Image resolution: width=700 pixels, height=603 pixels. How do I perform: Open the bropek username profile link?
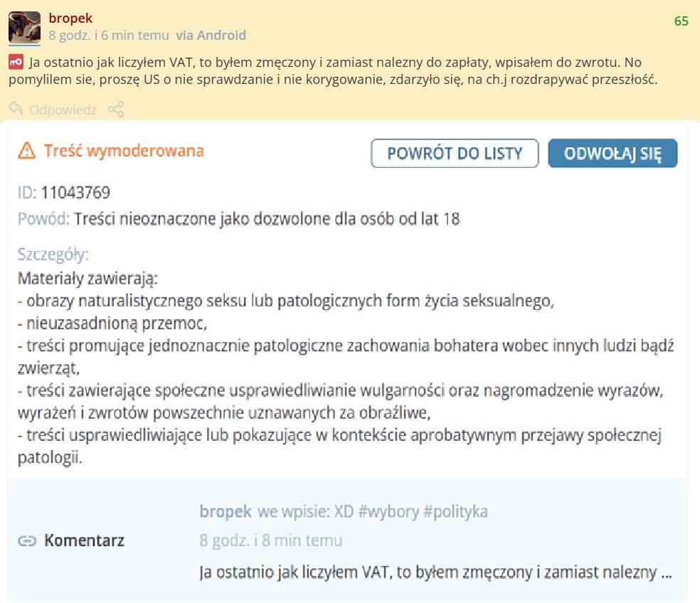70,18
